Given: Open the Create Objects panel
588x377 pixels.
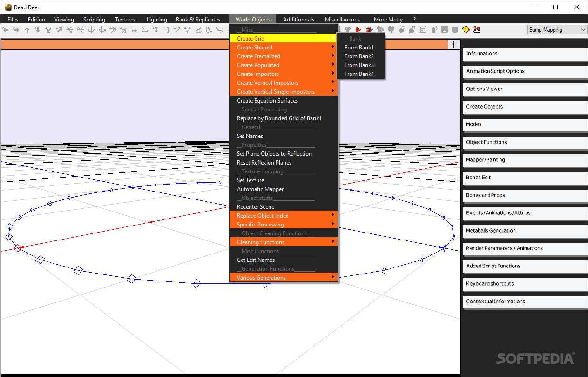Looking at the screenshot, I should pos(525,107).
